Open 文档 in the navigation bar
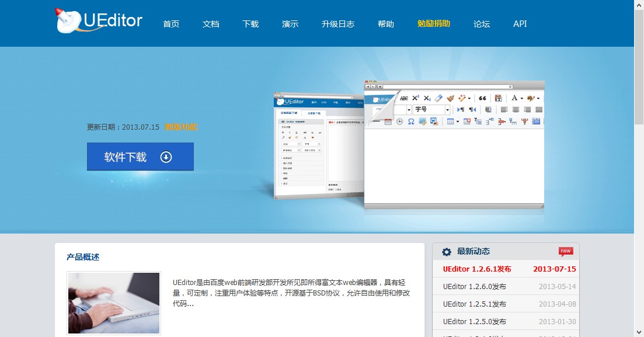Screen dimensions: 644x337 (211, 24)
